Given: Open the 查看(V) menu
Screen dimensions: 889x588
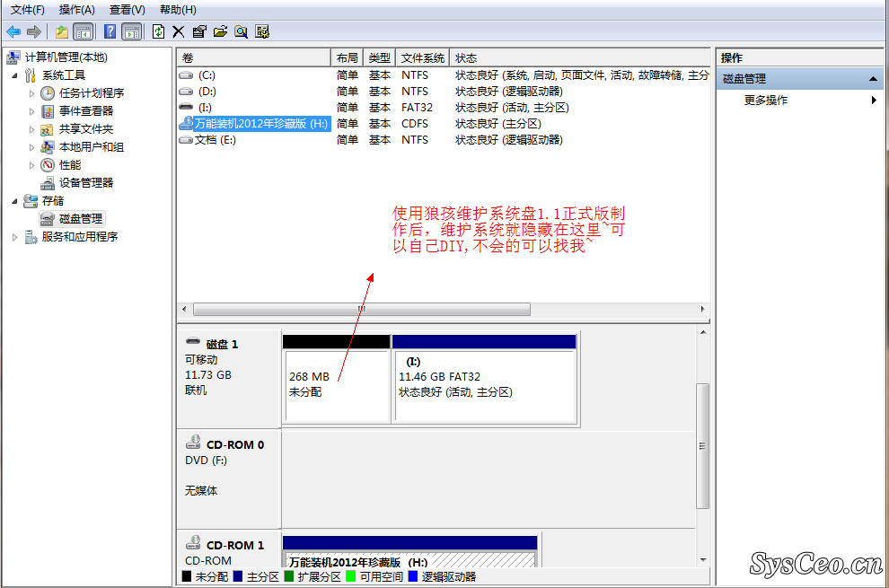Looking at the screenshot, I should [x=127, y=10].
